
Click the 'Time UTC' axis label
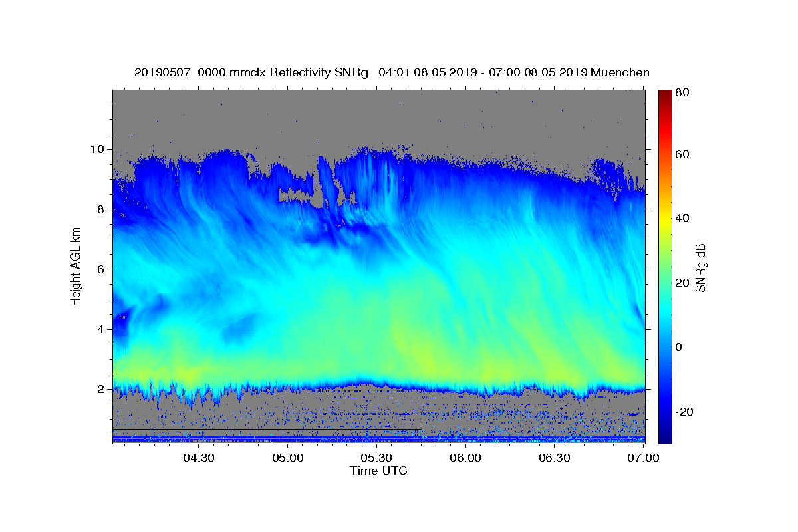click(x=378, y=471)
